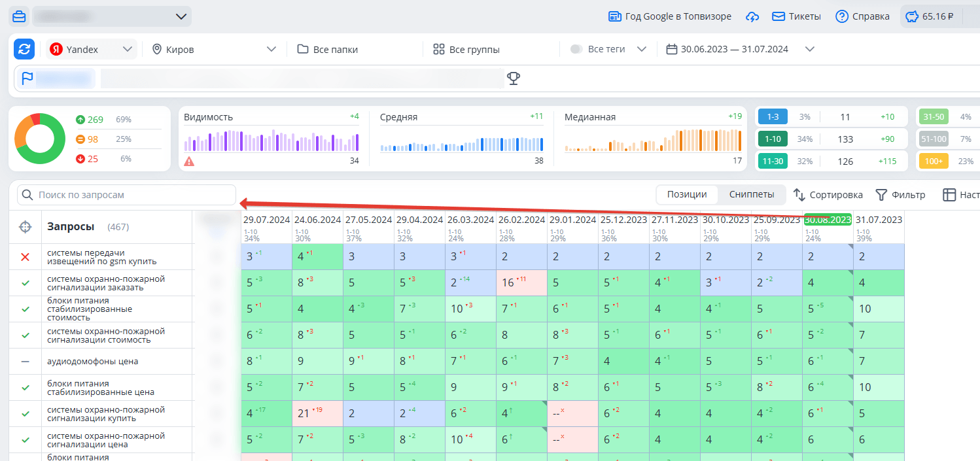
Task: Select the 31-50 position range badge
Action: point(934,117)
